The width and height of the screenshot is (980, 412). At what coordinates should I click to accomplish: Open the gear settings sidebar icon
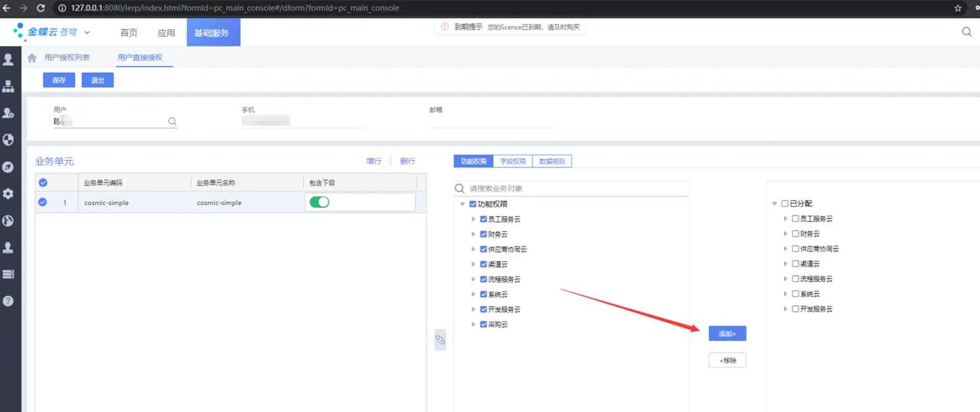click(8, 194)
